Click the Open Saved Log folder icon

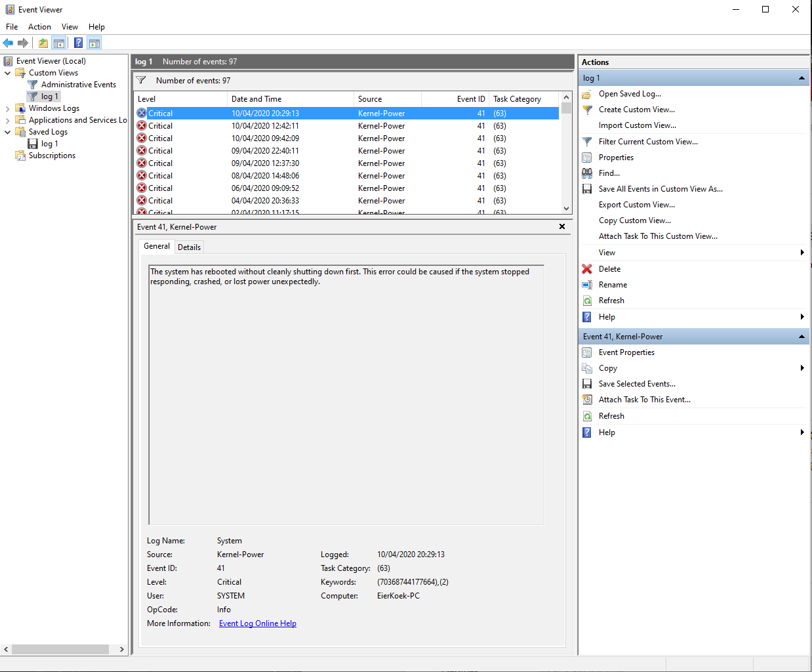coord(587,94)
